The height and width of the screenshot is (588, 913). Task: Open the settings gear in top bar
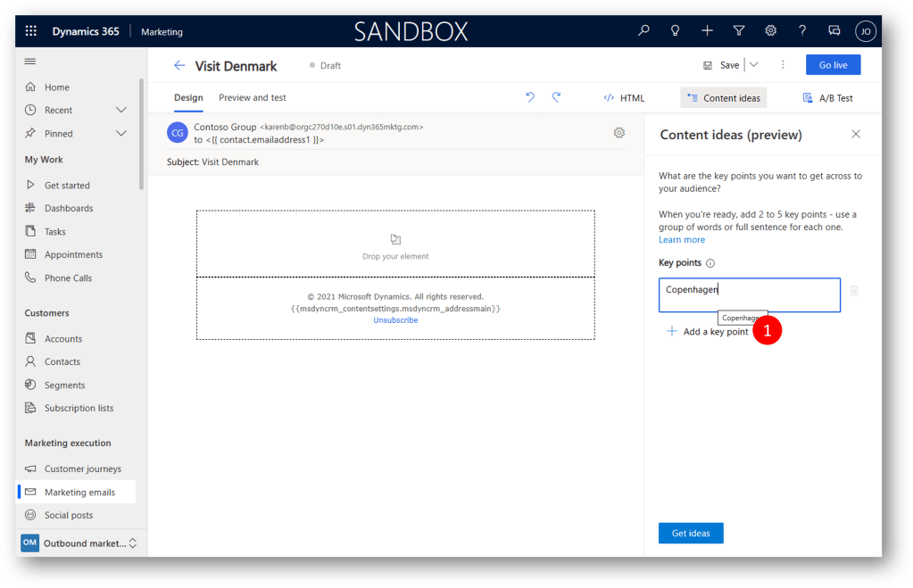pyautogui.click(x=771, y=31)
